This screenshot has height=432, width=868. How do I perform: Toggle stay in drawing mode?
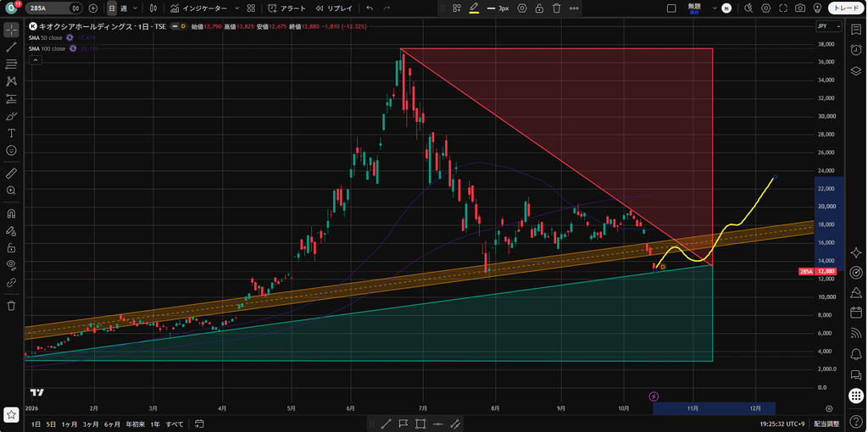click(x=11, y=230)
